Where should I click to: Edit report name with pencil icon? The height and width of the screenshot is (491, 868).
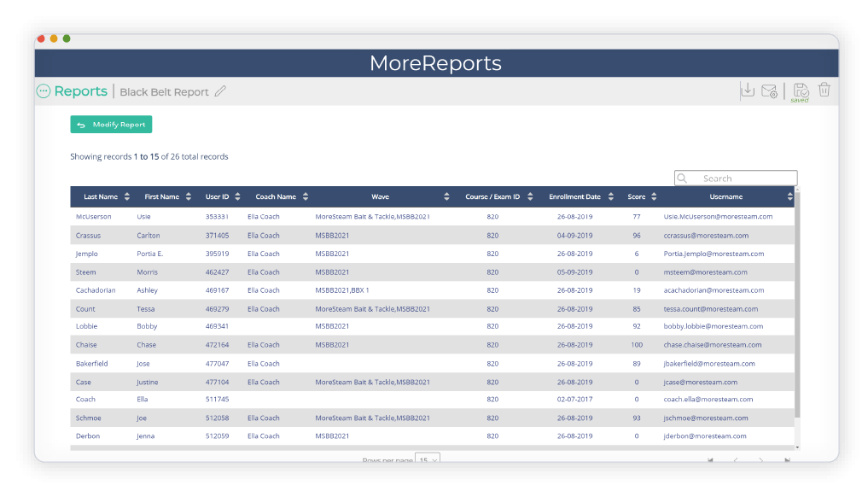tap(220, 91)
